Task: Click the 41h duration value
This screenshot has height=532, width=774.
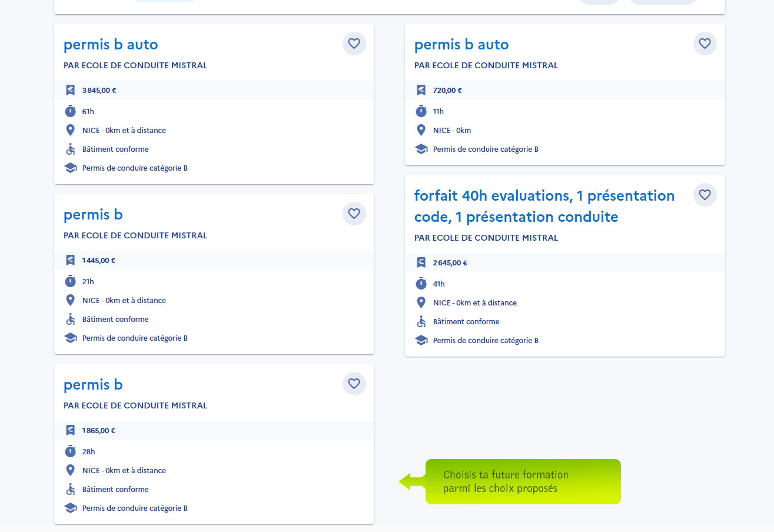Action: [x=439, y=284]
